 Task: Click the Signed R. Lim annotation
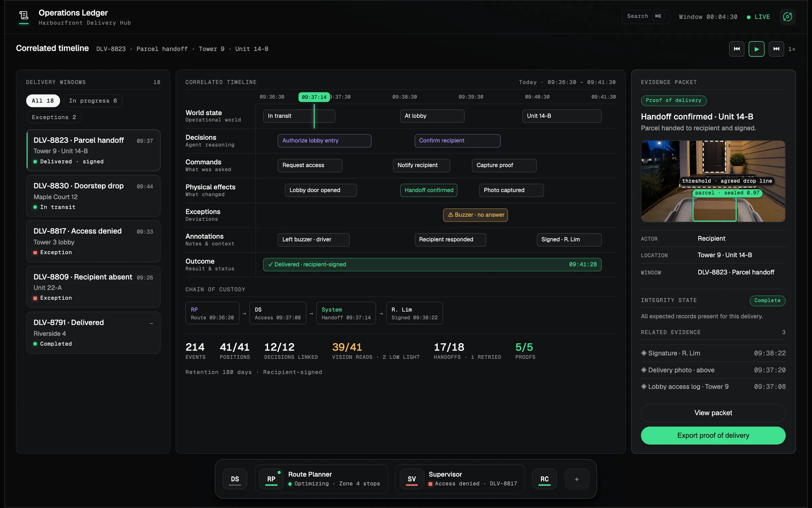click(569, 239)
